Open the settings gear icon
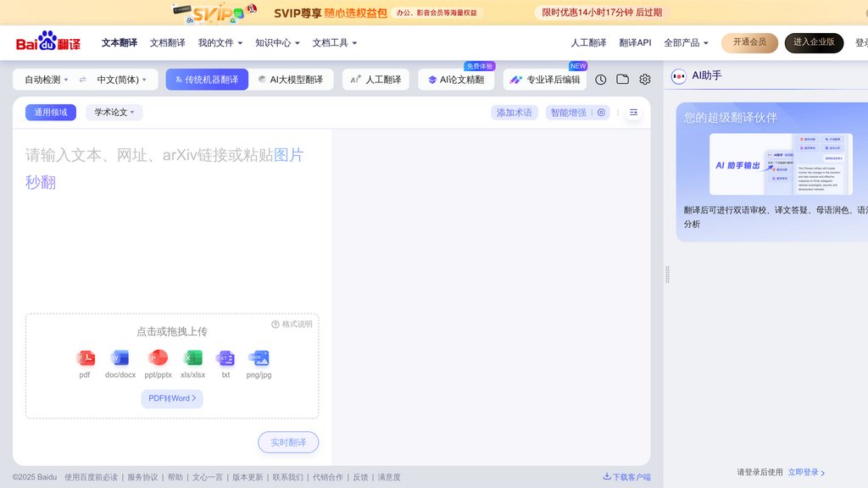 click(x=644, y=78)
